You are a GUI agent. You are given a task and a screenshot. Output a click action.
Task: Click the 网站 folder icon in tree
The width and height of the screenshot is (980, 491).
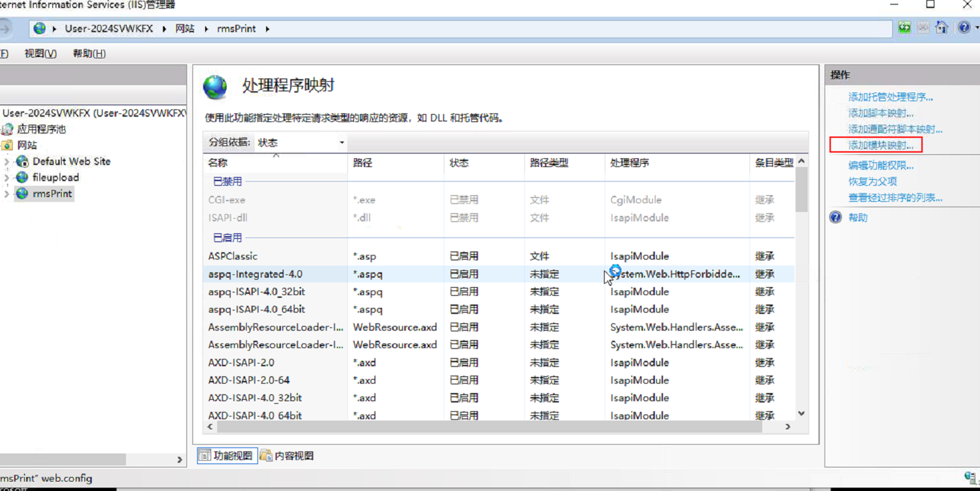click(x=7, y=146)
